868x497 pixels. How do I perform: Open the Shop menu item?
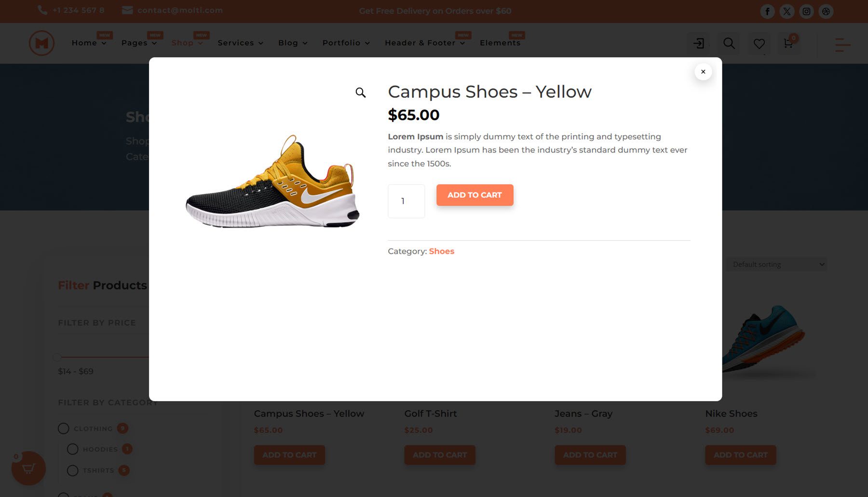(184, 42)
